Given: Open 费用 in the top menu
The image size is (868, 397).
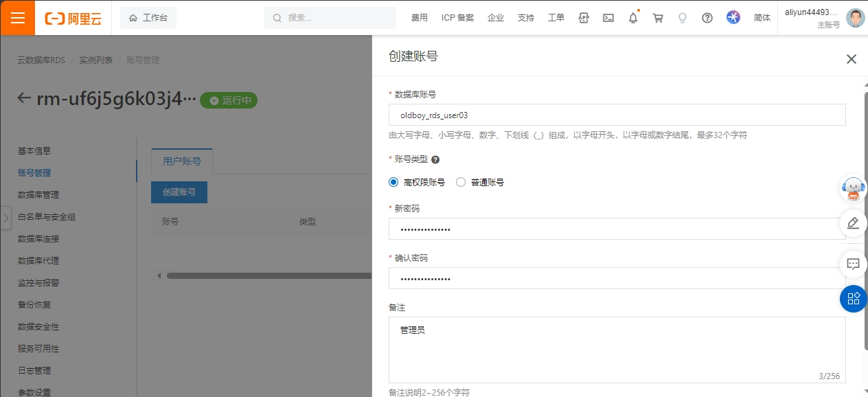Looking at the screenshot, I should (419, 18).
